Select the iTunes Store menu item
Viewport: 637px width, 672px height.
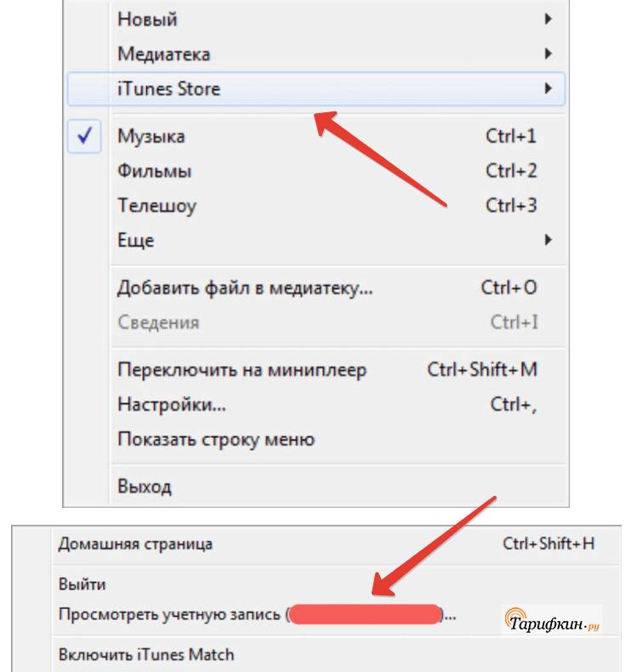316,88
